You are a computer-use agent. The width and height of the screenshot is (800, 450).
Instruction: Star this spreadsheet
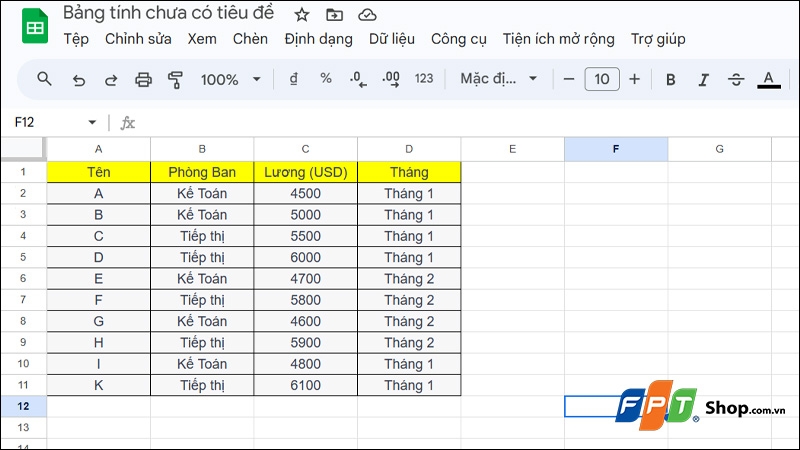pyautogui.click(x=302, y=15)
